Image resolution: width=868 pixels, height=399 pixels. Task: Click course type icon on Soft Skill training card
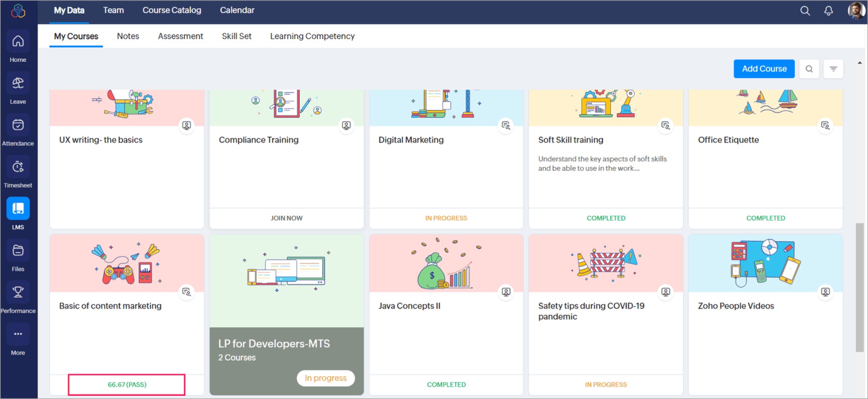click(666, 126)
